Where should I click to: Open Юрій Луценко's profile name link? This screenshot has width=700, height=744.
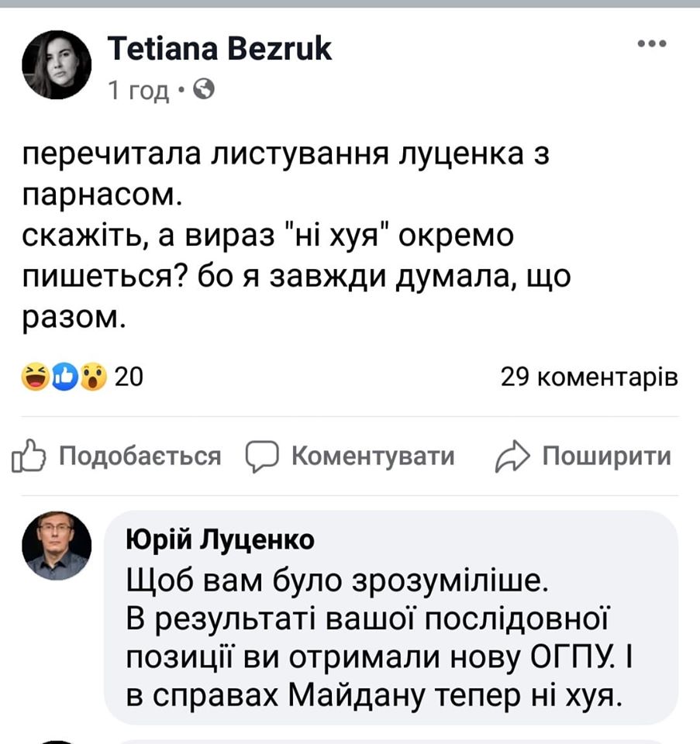[x=220, y=540]
